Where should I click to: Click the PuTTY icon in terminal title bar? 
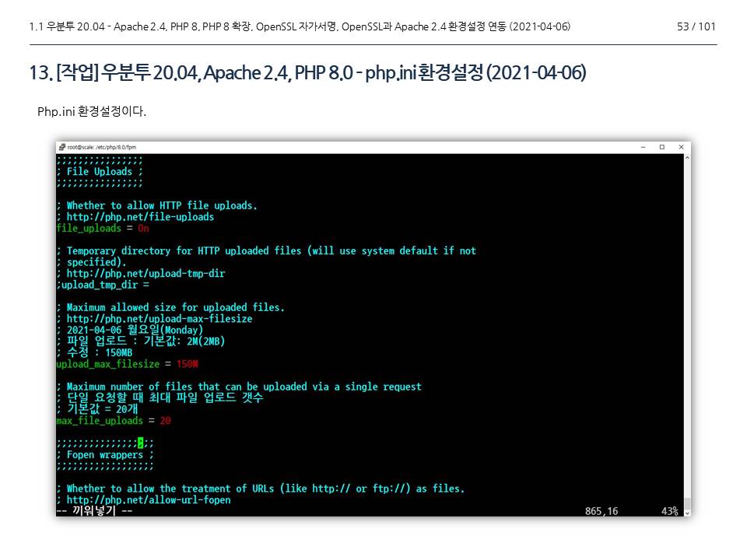[62, 147]
